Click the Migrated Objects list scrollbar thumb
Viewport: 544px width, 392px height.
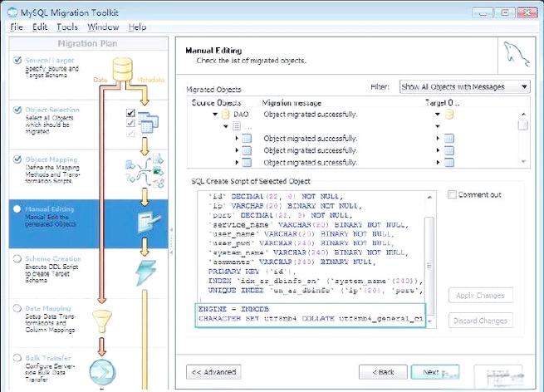(523, 125)
